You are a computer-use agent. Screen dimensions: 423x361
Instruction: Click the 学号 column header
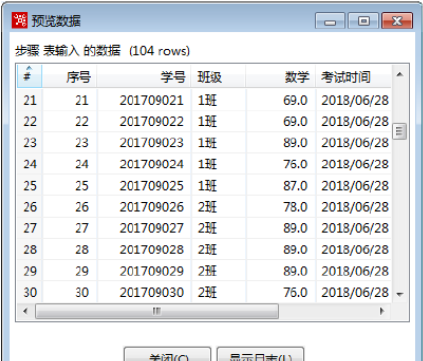click(x=144, y=77)
